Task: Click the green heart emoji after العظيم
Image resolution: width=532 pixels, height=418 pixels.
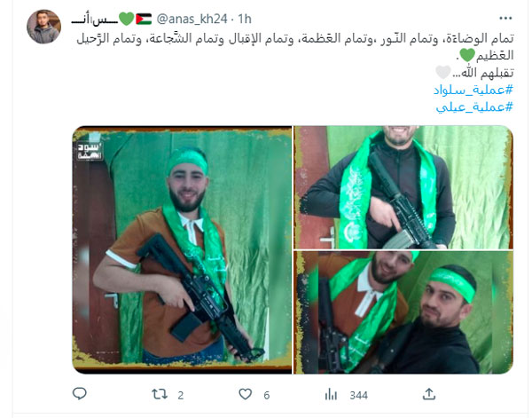Action: [467, 55]
